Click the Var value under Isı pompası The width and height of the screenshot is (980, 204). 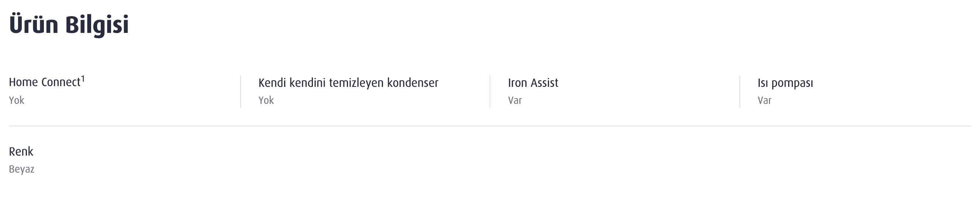tap(764, 100)
